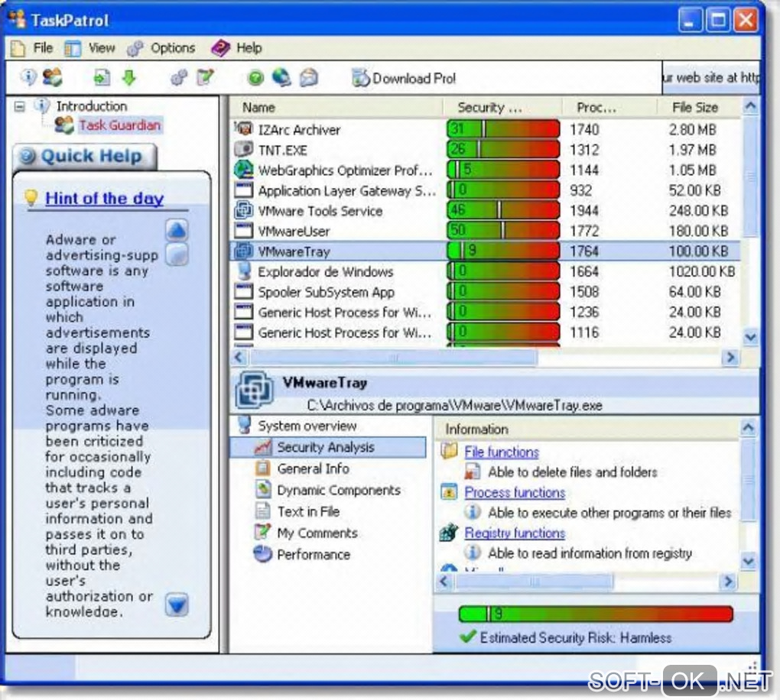This screenshot has width=780, height=700.
Task: Click Information panel right scroll arrow
Action: coord(729,582)
